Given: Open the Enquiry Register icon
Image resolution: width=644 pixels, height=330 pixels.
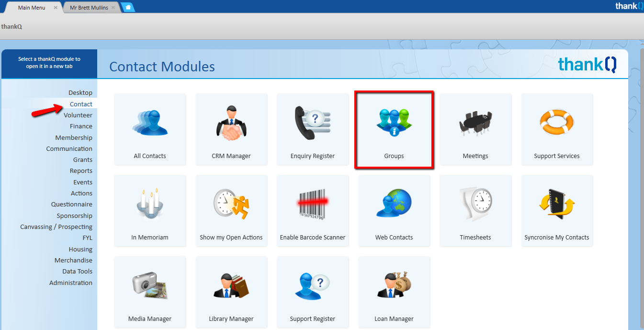Looking at the screenshot, I should [313, 124].
